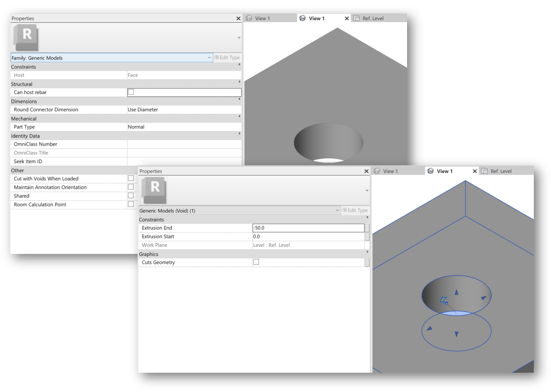This screenshot has height=392, width=551.
Task: Open the Generic Models (Void) selector dropdown
Action: pos(337,210)
